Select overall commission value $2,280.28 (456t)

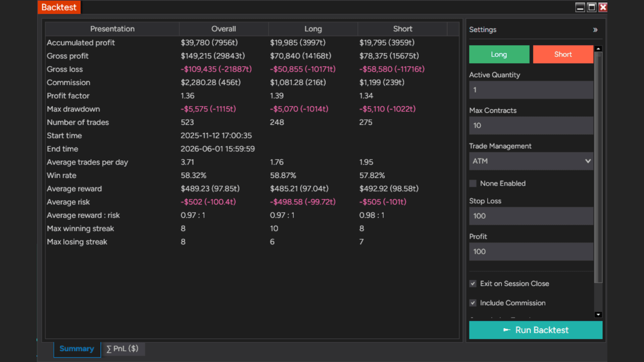pos(210,83)
